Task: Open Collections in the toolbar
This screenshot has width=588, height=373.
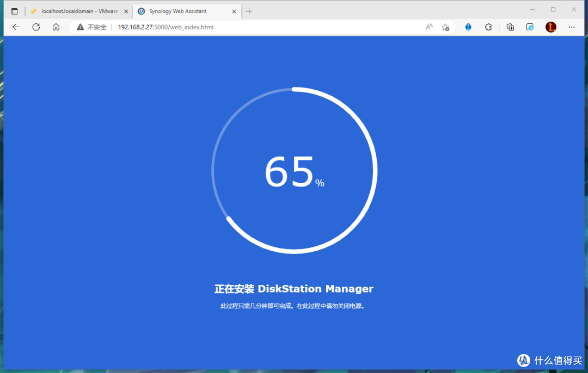Action: (x=510, y=27)
